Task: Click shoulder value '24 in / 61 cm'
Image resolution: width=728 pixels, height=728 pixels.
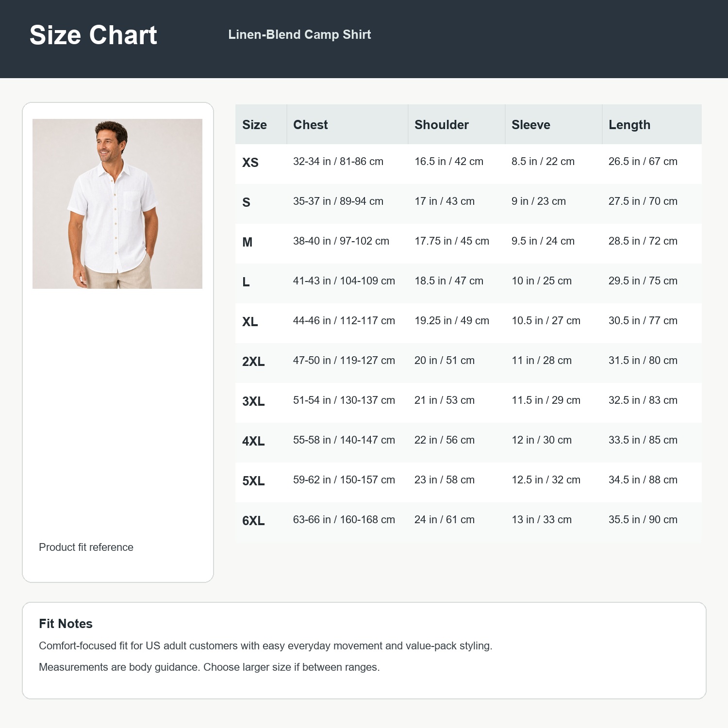Action: point(445,520)
